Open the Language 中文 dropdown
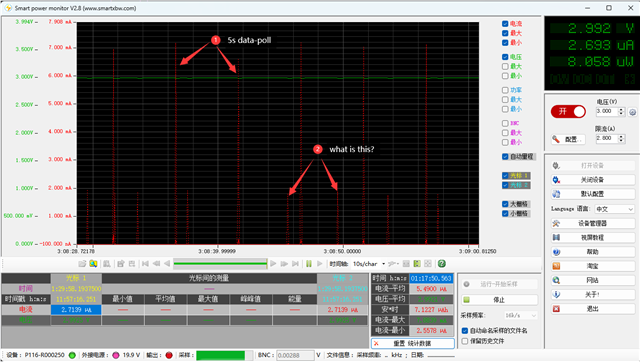The height and width of the screenshot is (362, 640). pos(614,209)
